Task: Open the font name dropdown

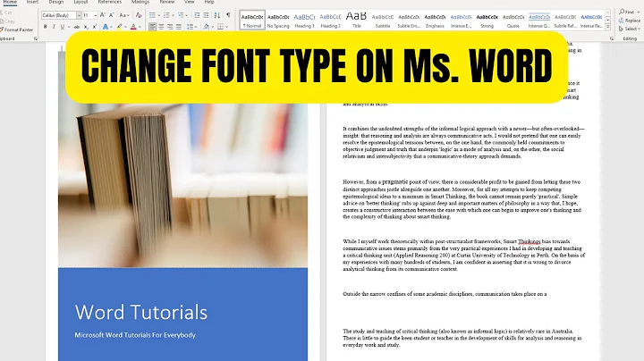Action: [79, 15]
